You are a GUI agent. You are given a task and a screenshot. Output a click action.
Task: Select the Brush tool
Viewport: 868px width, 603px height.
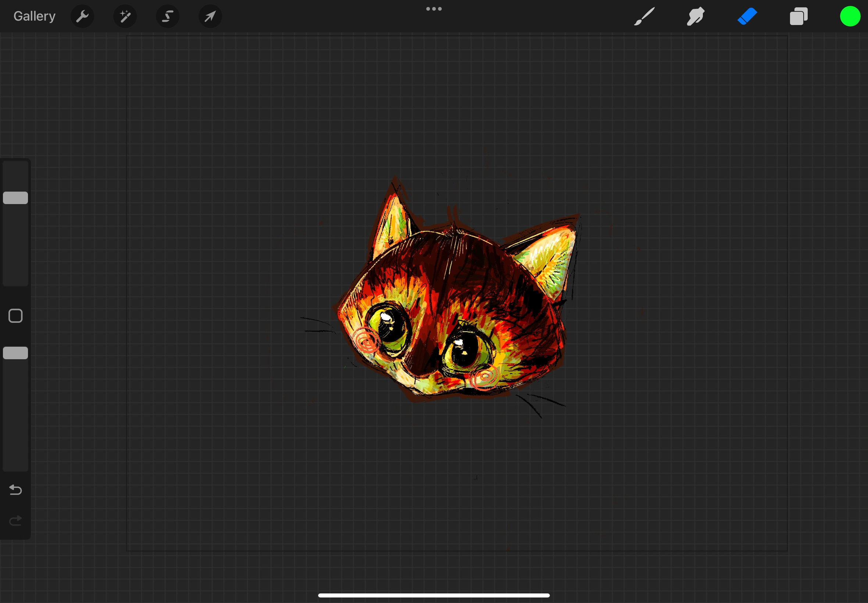(x=644, y=16)
